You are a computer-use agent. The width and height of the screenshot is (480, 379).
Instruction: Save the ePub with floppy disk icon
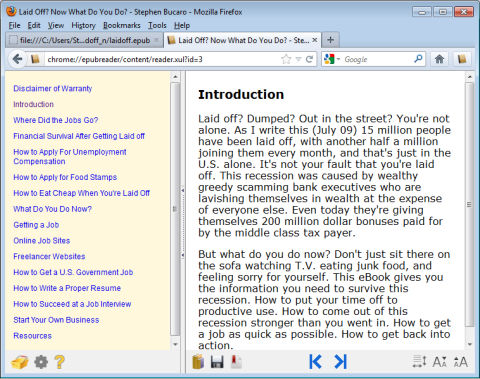coord(217,362)
